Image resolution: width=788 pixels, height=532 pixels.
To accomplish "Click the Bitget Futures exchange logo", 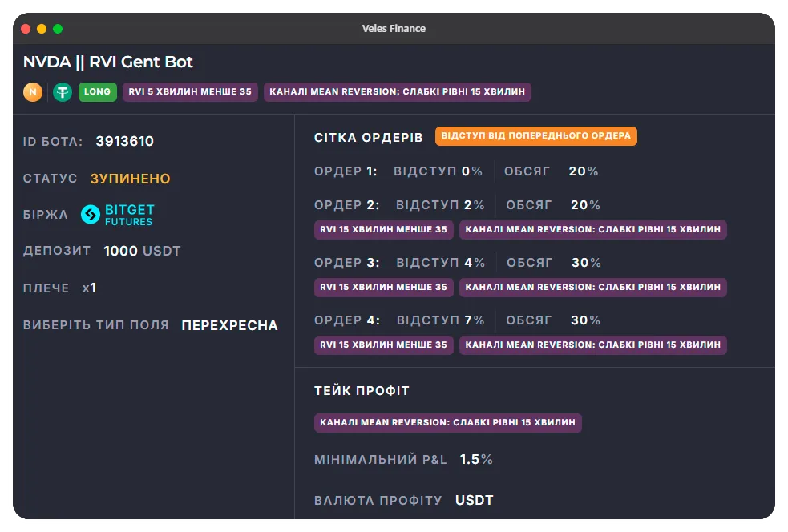I will tap(118, 215).
